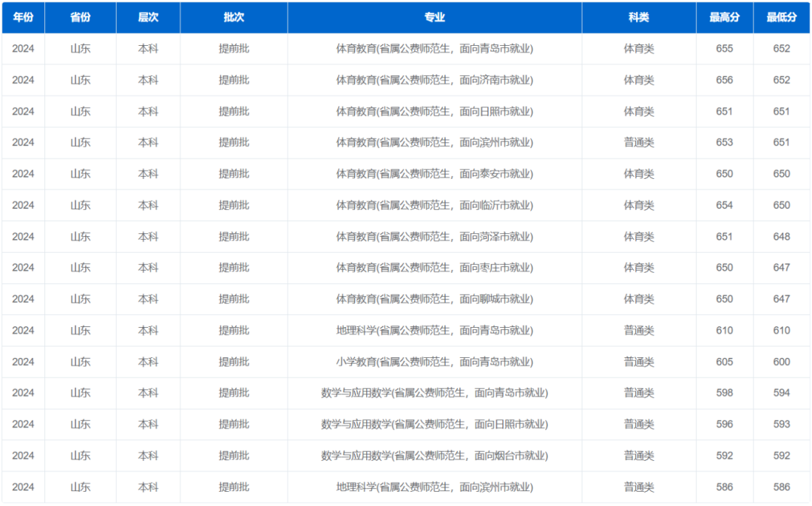Click the 科类 column header
The image size is (812, 506).
[639, 17]
